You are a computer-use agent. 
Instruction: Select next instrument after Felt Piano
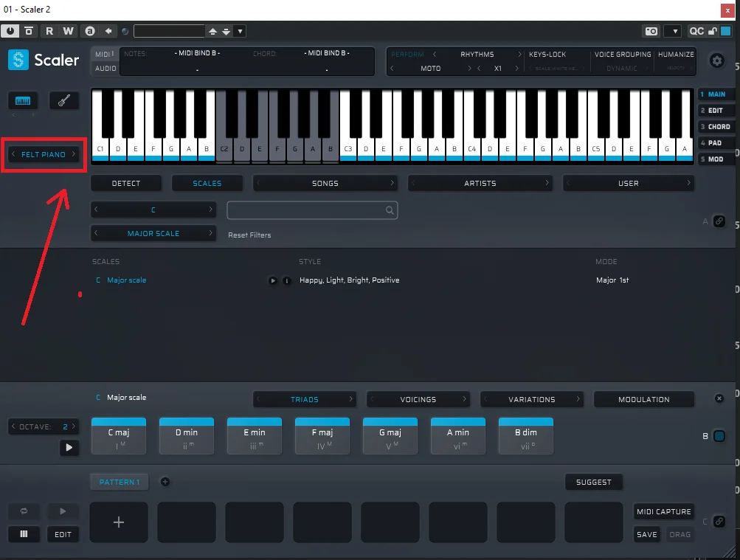(x=74, y=154)
